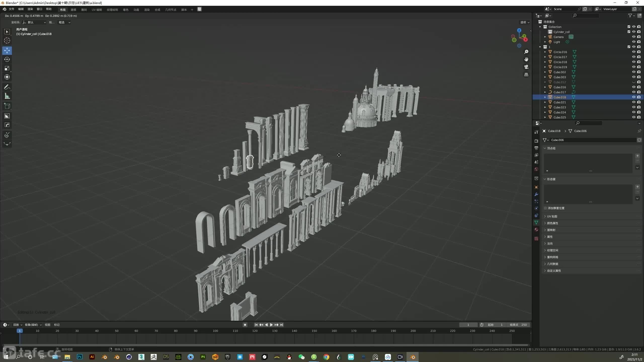Open the Material properties tab
The width and height of the screenshot is (644, 362).
tap(536, 230)
